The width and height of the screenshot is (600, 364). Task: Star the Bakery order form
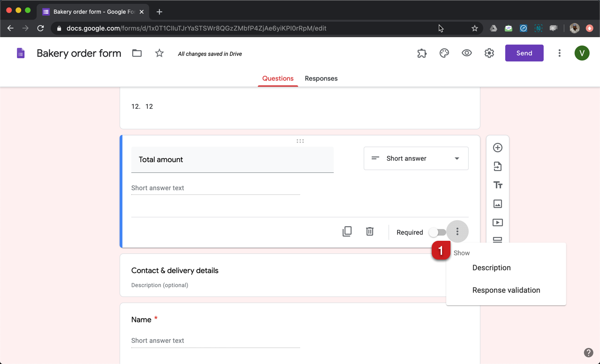(x=159, y=53)
